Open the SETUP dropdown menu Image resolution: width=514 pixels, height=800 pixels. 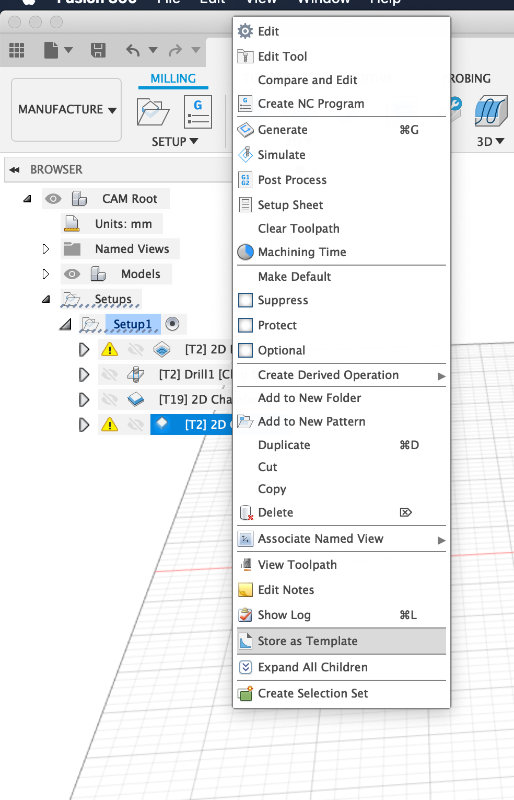175,142
